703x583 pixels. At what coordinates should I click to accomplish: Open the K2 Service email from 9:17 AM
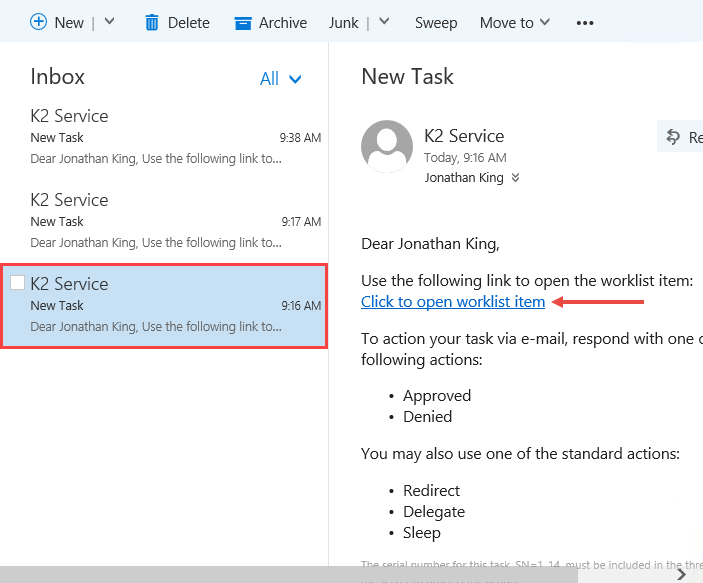[164, 221]
